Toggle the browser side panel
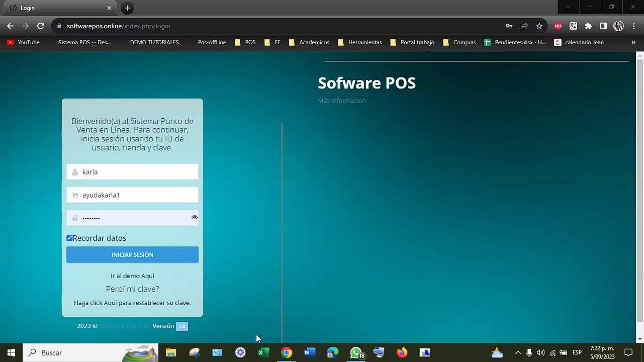This screenshot has height=362, width=644. click(603, 26)
